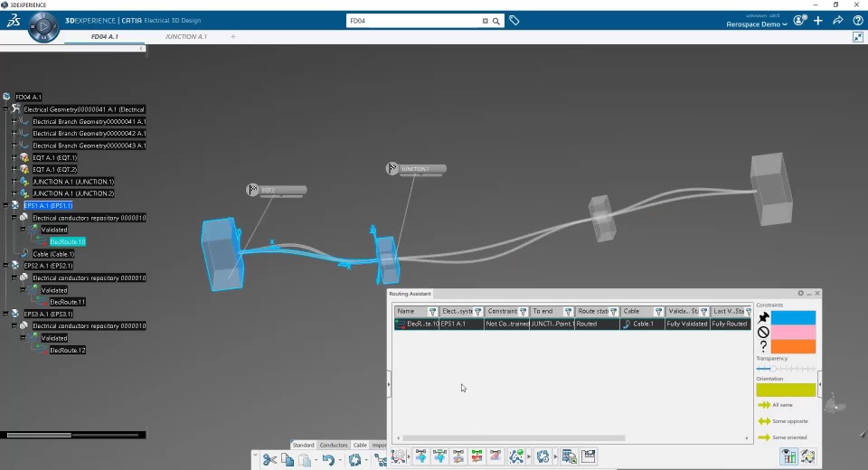Click the first gear route icon in Routing Assistant toolbar

click(398, 456)
